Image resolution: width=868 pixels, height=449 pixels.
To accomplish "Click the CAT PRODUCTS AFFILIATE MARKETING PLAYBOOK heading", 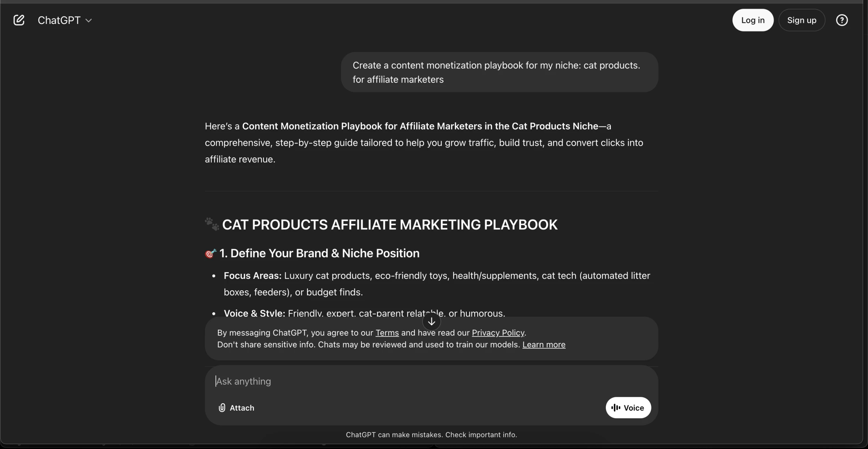I will (390, 225).
